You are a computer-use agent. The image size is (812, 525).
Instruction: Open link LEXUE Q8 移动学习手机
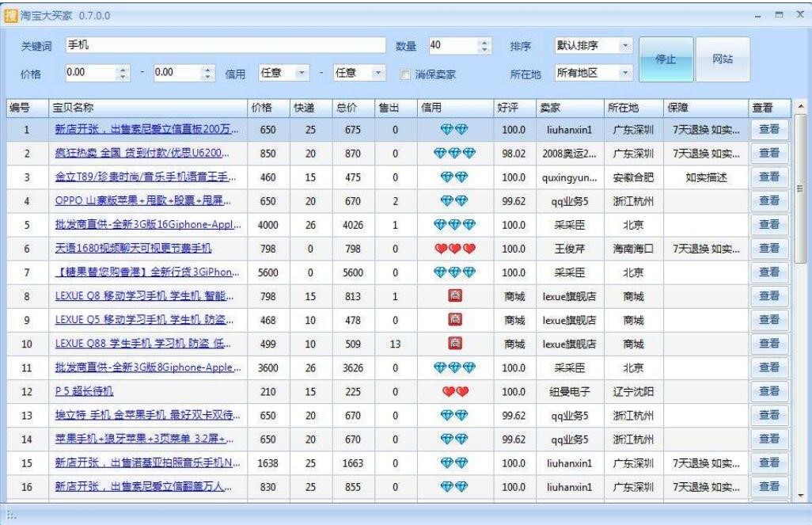coord(144,296)
